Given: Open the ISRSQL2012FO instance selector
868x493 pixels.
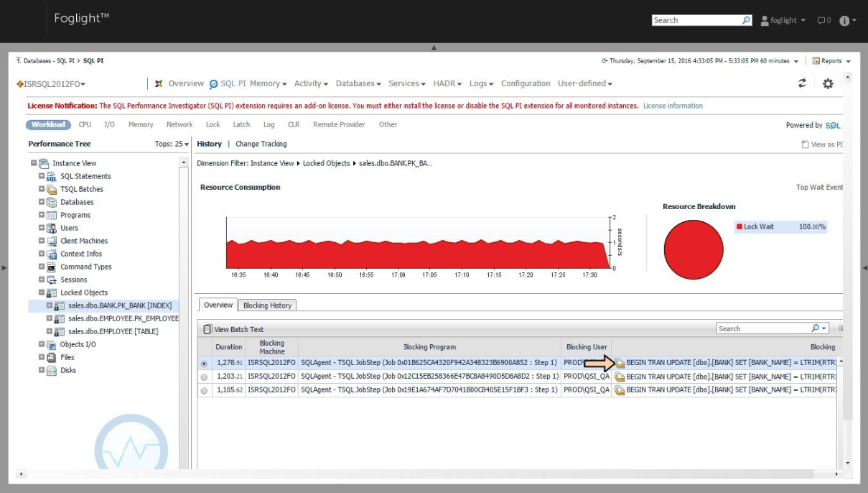Looking at the screenshot, I should coord(51,84).
